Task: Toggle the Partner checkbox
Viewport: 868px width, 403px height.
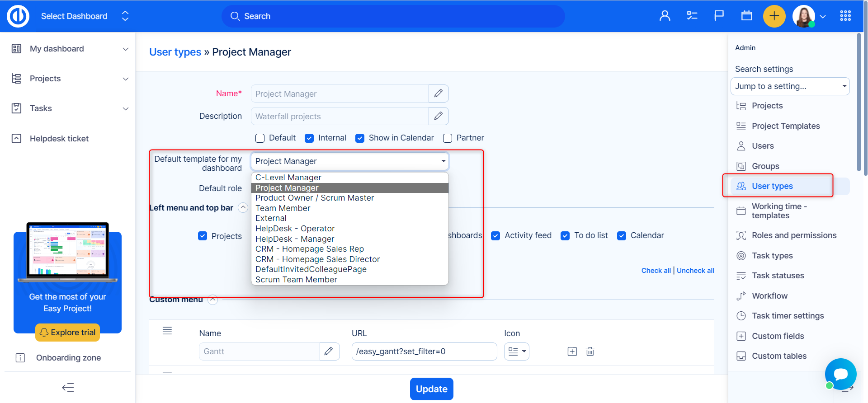Action: [x=448, y=138]
